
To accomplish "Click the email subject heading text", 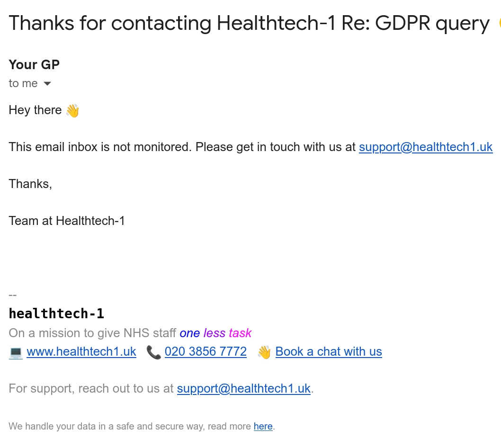I will coord(249,24).
